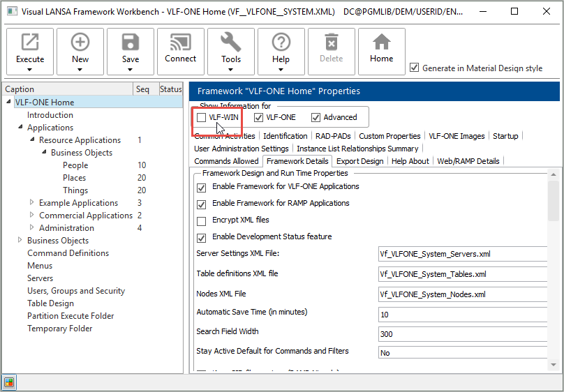Click the Home house icon
Image resolution: width=564 pixels, height=392 pixels.
(x=382, y=43)
